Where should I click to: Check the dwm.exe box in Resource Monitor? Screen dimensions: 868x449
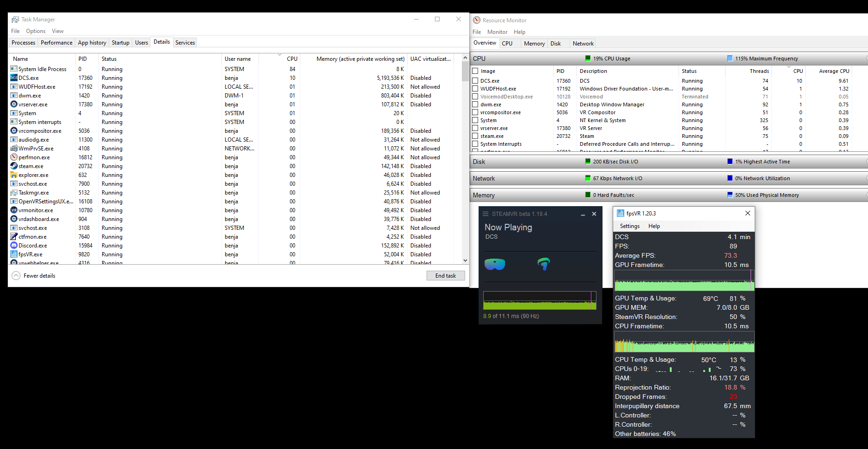pos(475,104)
